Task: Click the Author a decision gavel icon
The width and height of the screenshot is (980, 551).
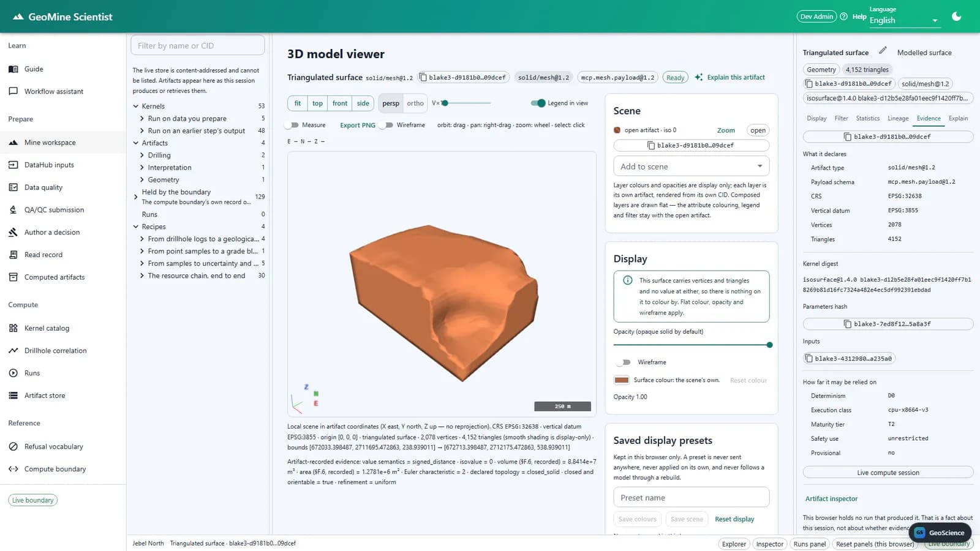Action: pos(13,232)
